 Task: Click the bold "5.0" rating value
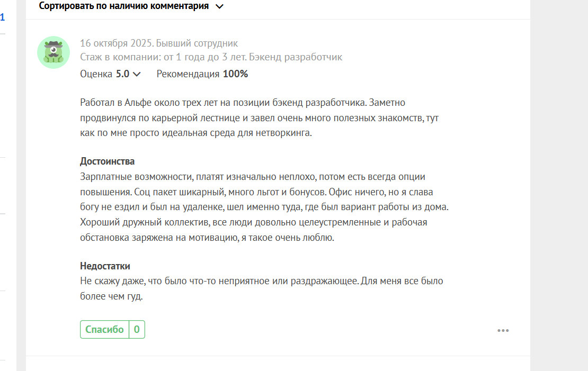122,74
